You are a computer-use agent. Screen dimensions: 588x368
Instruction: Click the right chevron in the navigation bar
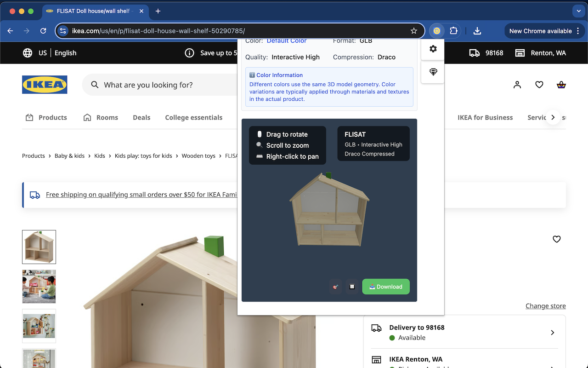coord(553,117)
